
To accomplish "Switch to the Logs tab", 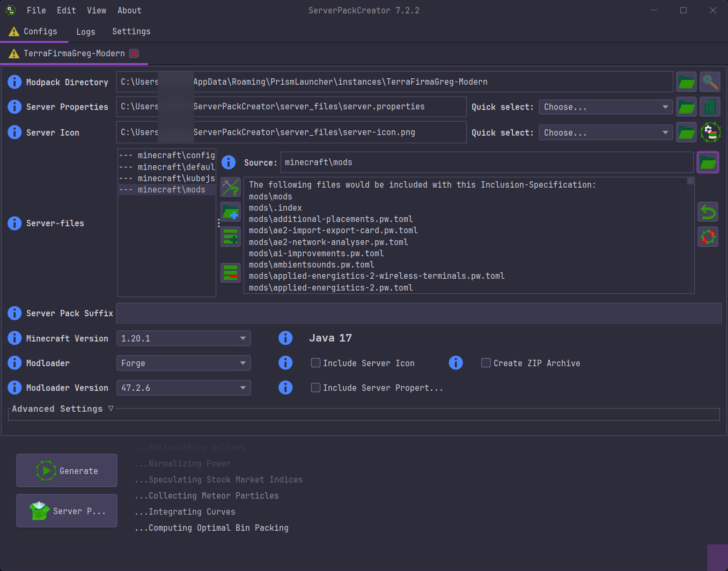I will (86, 32).
